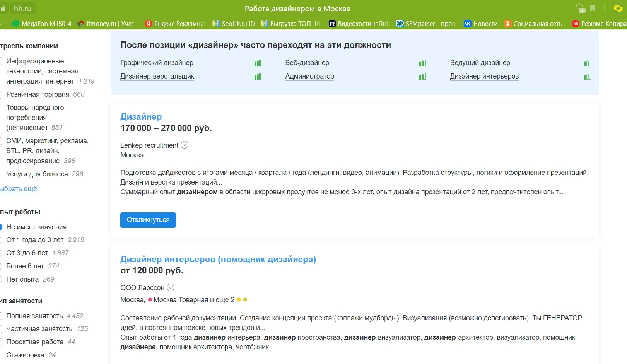The height and width of the screenshot is (364, 627).
Task: Open the Резюме Копира hh bookmark
Action: 599,24
